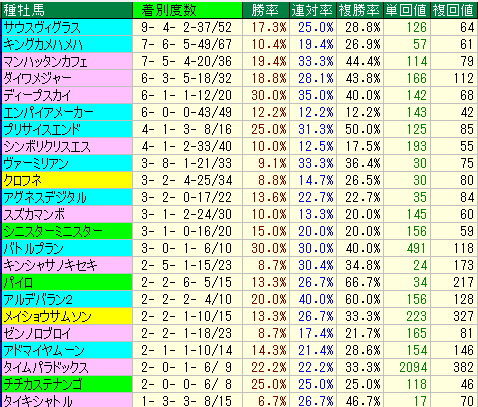Screen dimensions: 478x407
Task: Click パイロ's 66.7% place rate
Action: [x=363, y=282]
